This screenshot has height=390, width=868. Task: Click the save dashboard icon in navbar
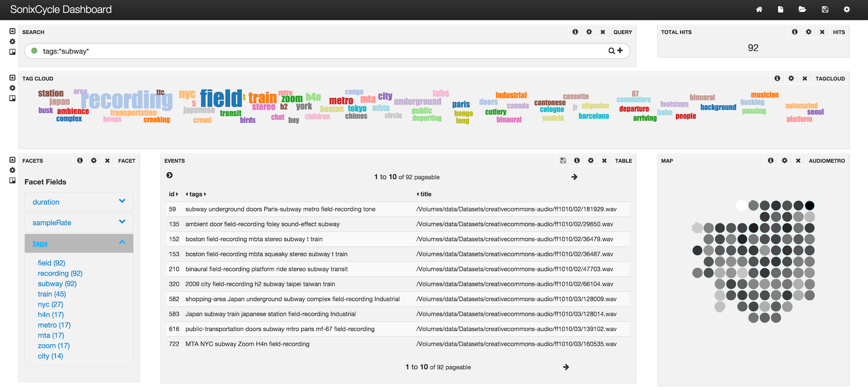pyautogui.click(x=825, y=10)
